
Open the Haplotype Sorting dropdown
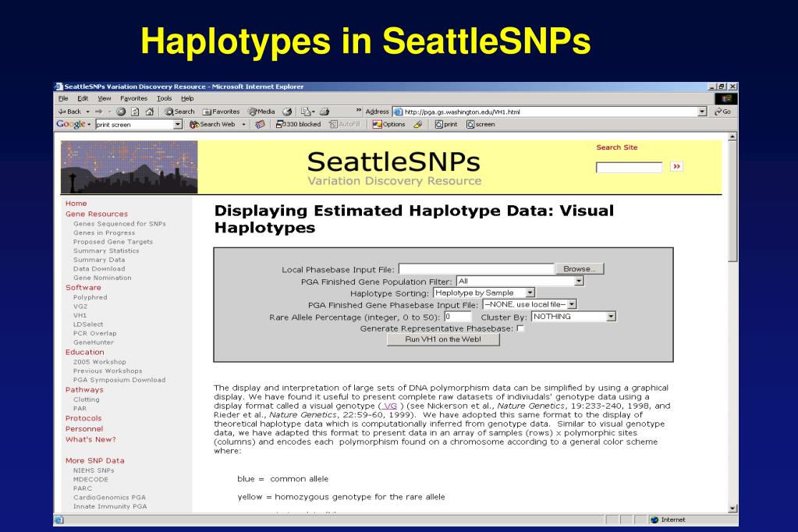530,293
